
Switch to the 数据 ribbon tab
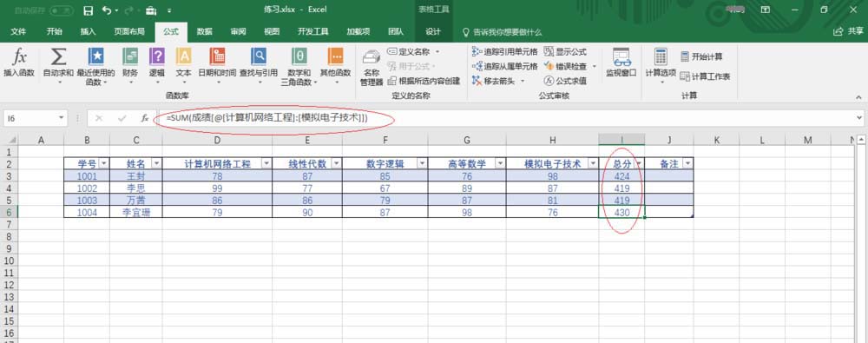pos(204,32)
